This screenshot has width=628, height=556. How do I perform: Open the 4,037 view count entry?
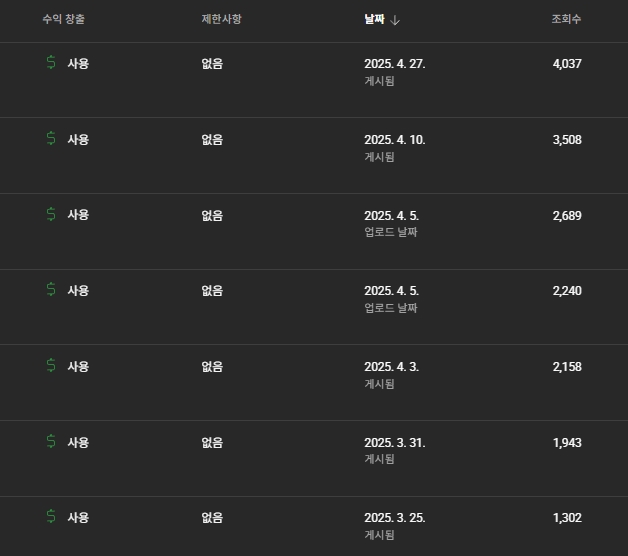tap(566, 64)
